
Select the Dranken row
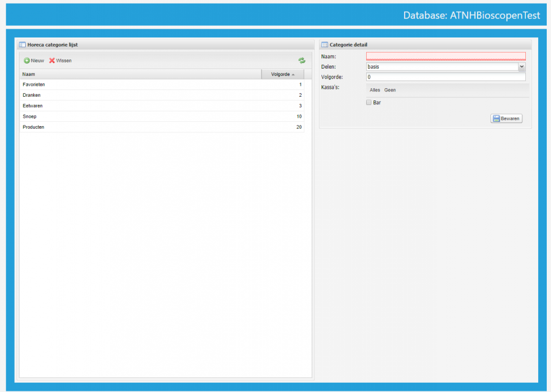(x=162, y=95)
